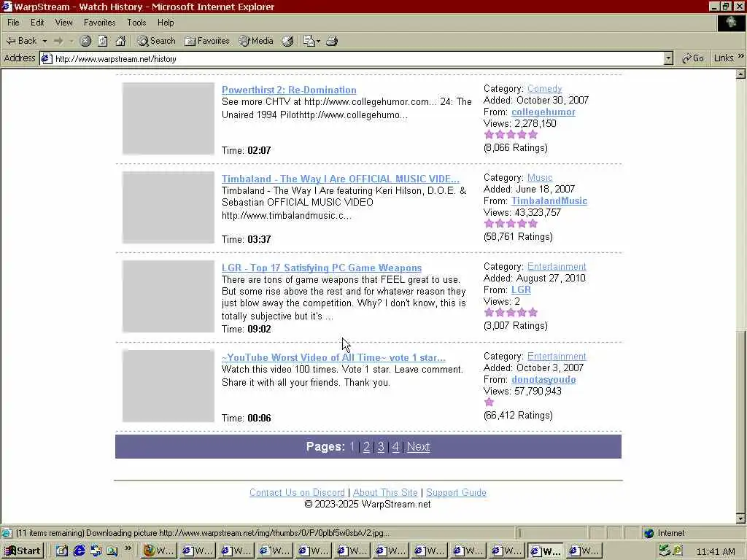This screenshot has width=747, height=560.
Task: Click the network tray icon
Action: point(664,551)
